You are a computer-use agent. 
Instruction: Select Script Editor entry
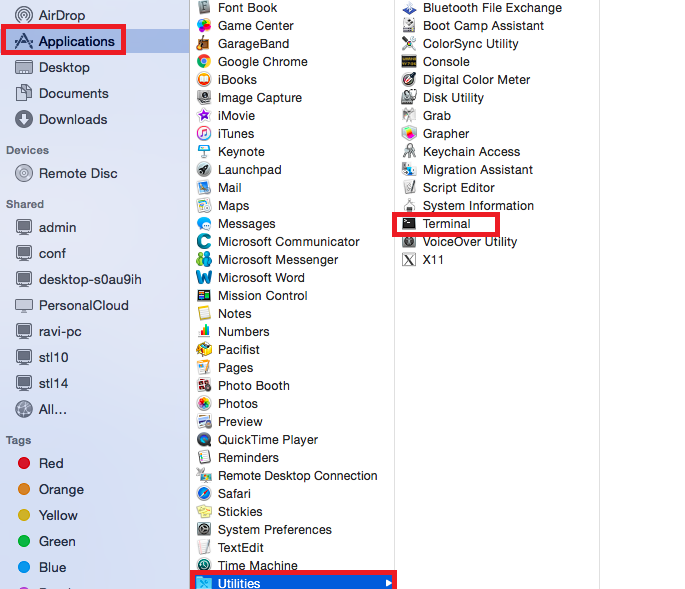coord(458,187)
